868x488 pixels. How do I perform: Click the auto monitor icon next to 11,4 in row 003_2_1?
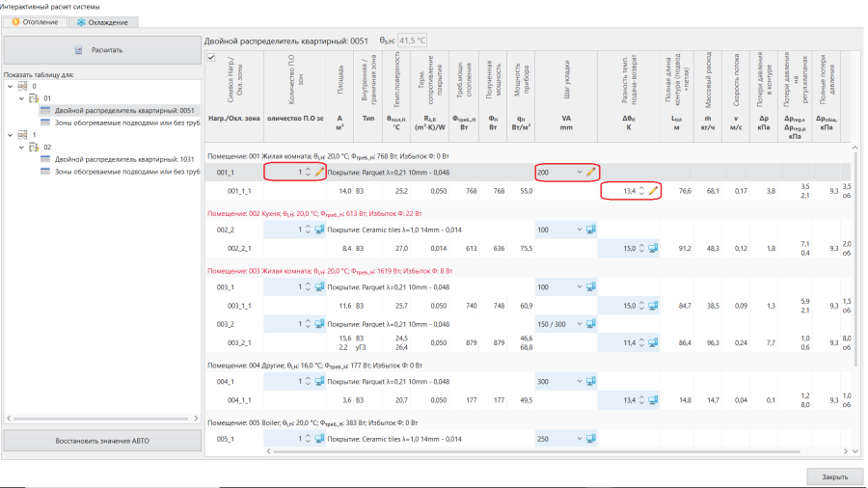coord(653,342)
